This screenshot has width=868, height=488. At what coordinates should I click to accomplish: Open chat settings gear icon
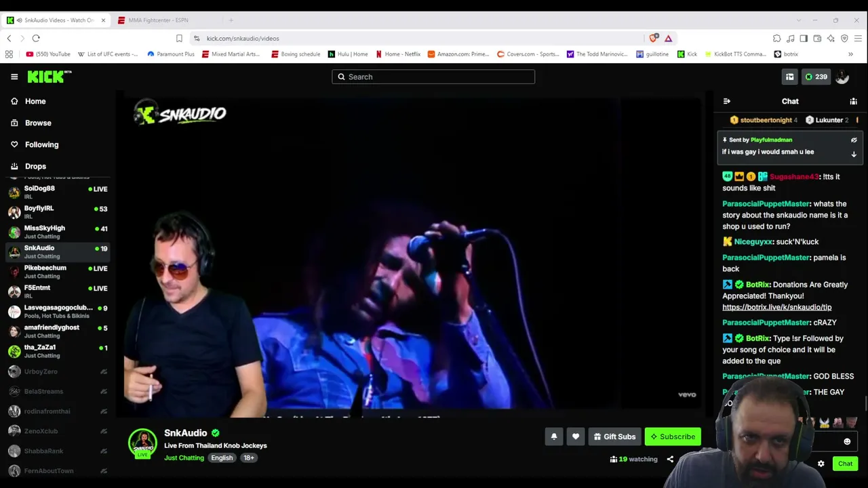[821, 464]
